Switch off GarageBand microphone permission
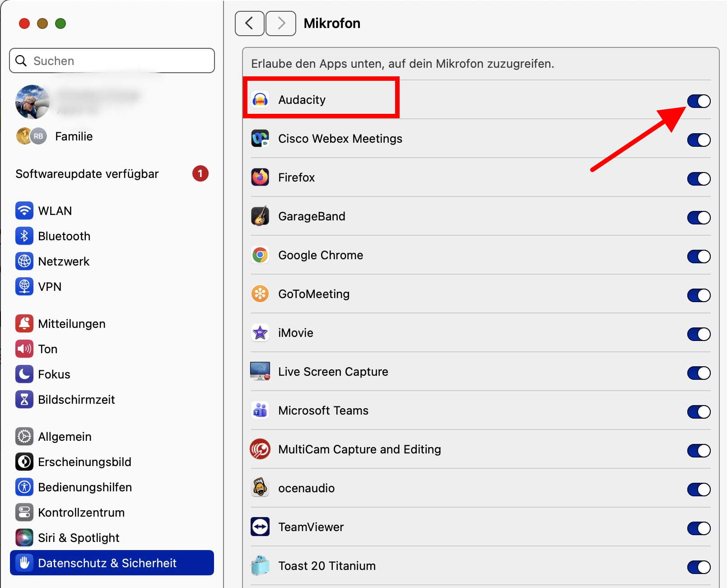The width and height of the screenshot is (727, 588). click(699, 218)
